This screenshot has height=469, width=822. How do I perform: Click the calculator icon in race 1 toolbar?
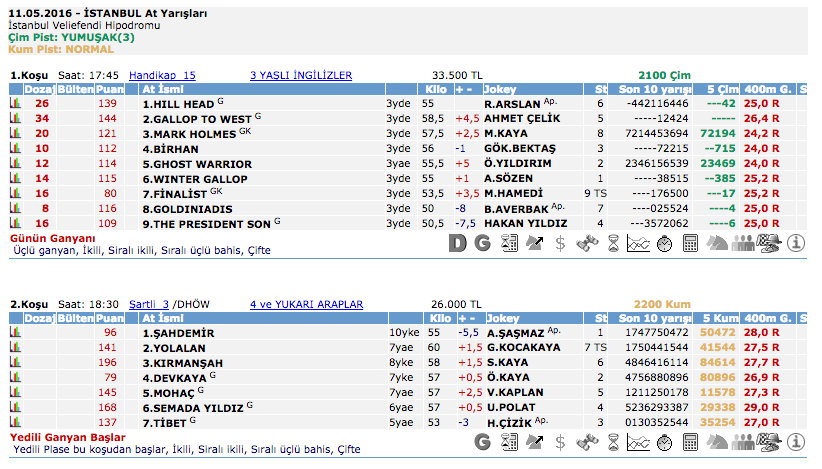[x=690, y=242]
